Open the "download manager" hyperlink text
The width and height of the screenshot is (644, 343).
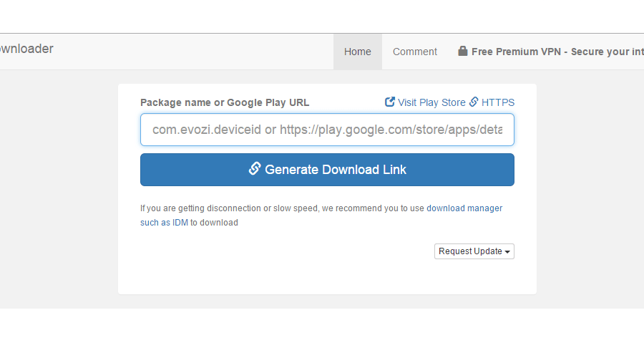point(464,208)
